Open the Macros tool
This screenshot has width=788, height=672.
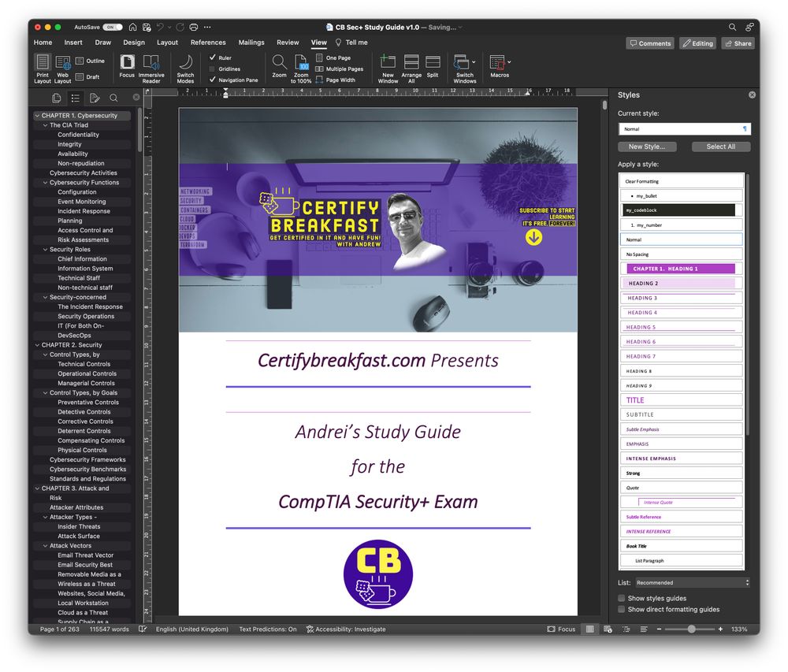point(499,63)
